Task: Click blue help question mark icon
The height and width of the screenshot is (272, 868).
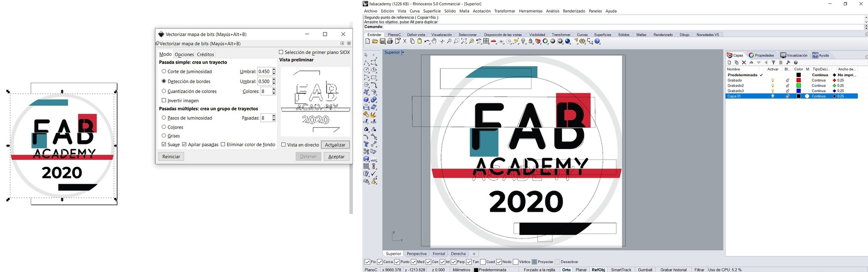Action: coord(597,41)
